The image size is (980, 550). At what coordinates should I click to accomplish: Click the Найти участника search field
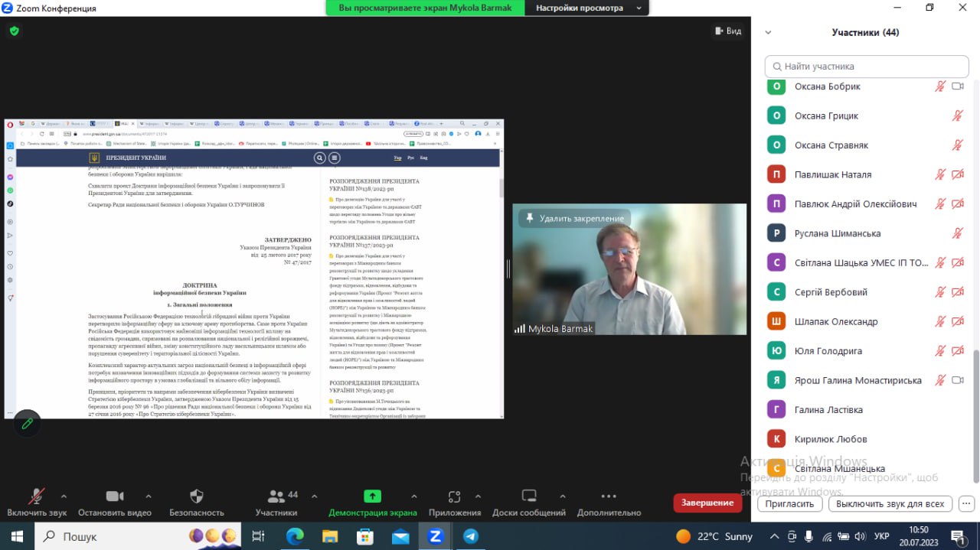[867, 67]
